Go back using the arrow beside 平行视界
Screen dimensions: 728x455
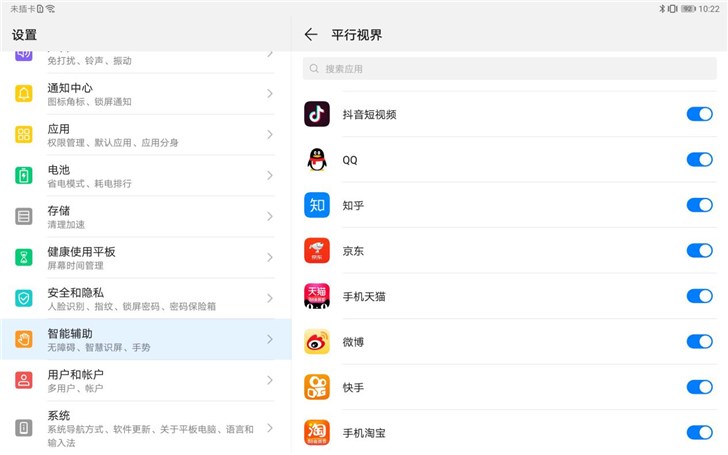pos(311,34)
